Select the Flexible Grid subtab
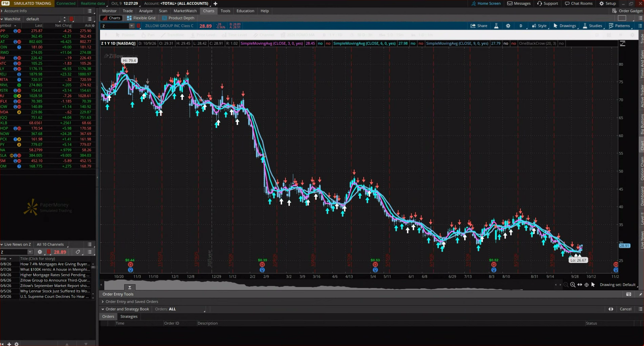This screenshot has width=644, height=346. [x=141, y=18]
